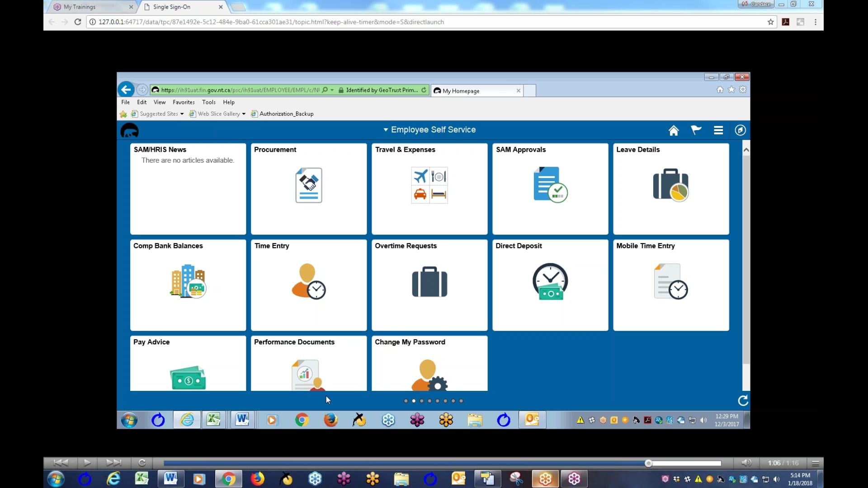Open the Favorites menu
Viewport: 868px width, 488px height.
pyautogui.click(x=184, y=102)
